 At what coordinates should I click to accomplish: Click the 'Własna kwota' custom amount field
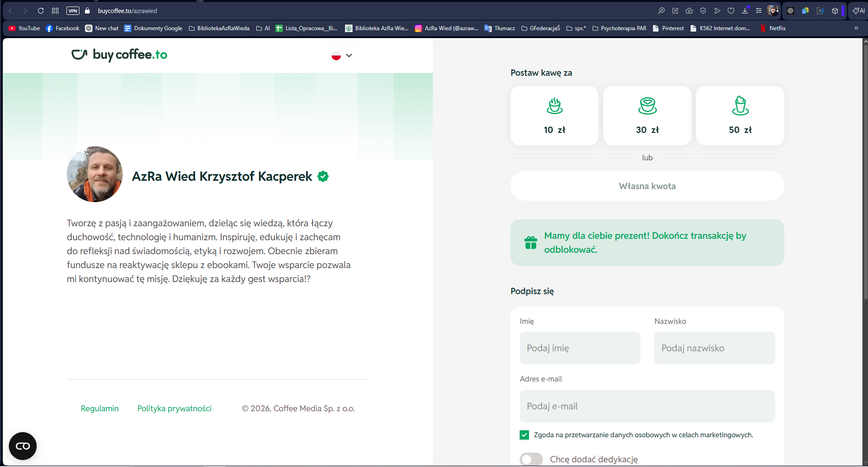[x=647, y=186]
